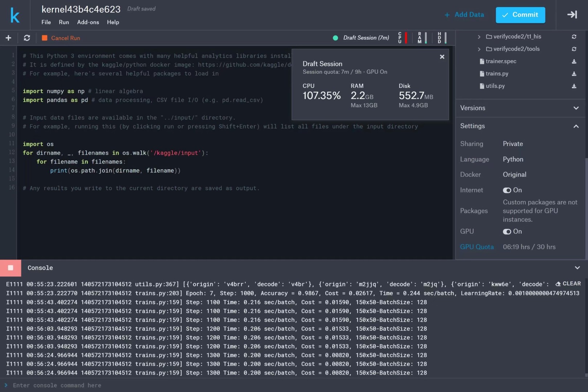The height and width of the screenshot is (392, 588).
Task: Expand the Versions section
Action: (576, 108)
